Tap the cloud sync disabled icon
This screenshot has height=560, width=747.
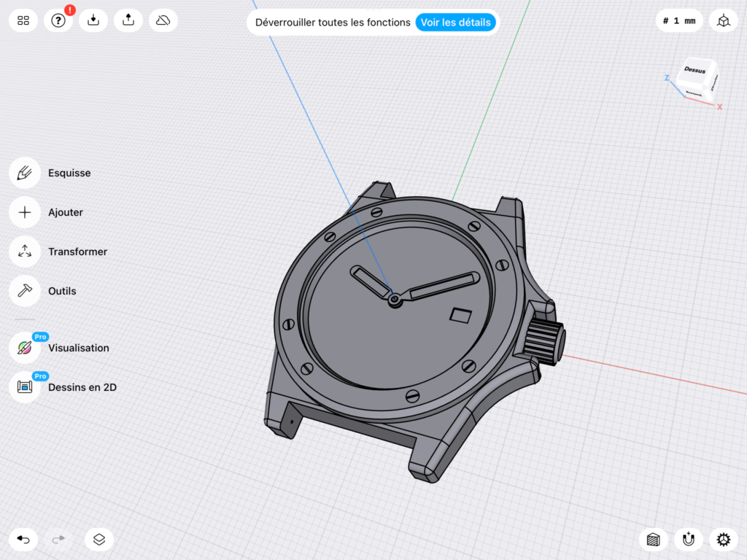163,20
